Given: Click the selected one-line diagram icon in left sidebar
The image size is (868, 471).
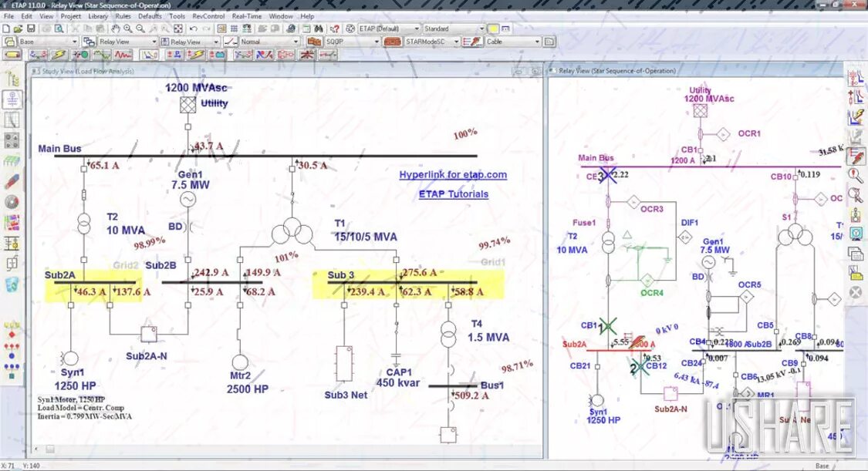Looking at the screenshot, I should coord(12,99).
